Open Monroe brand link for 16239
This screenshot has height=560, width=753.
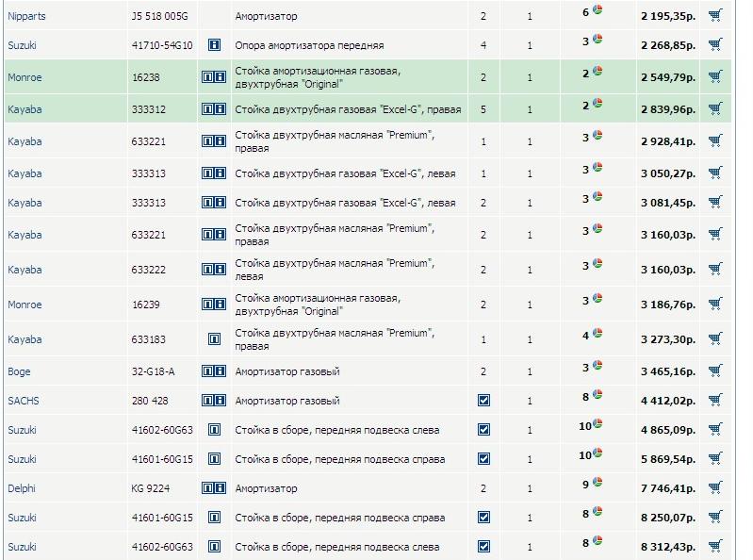coord(25,305)
